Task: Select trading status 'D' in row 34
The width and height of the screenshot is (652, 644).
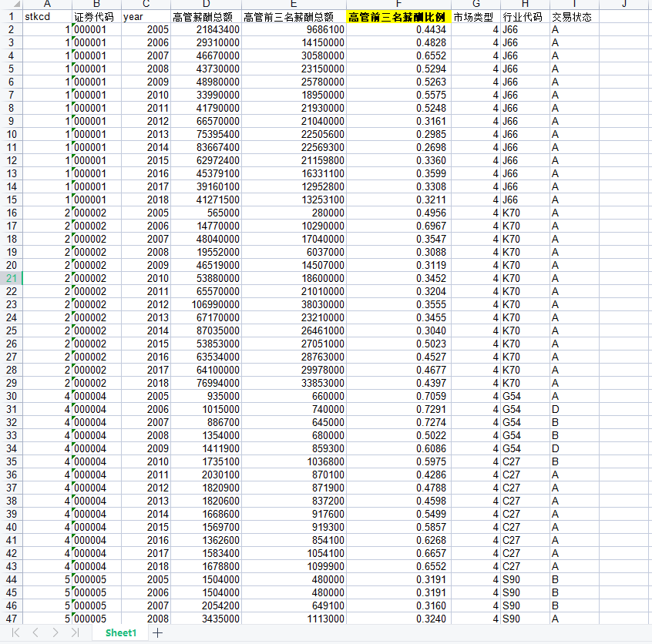Action: (x=574, y=448)
